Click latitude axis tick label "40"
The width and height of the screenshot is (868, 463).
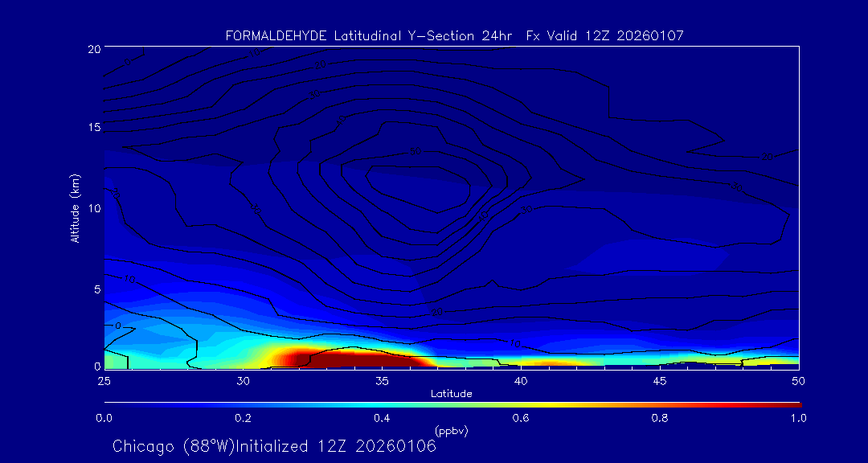[521, 380]
